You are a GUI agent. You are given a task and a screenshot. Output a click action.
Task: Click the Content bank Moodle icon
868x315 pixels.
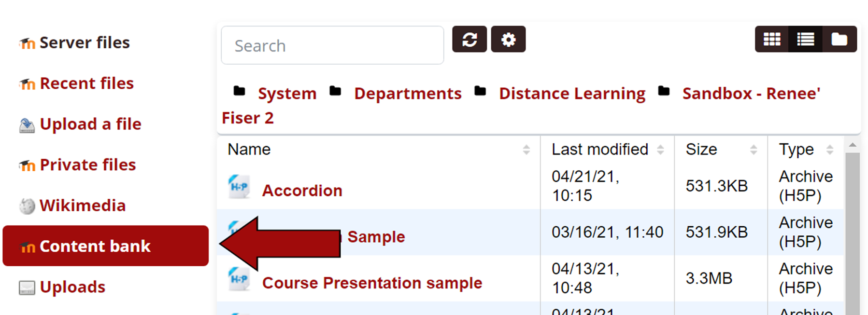28,247
